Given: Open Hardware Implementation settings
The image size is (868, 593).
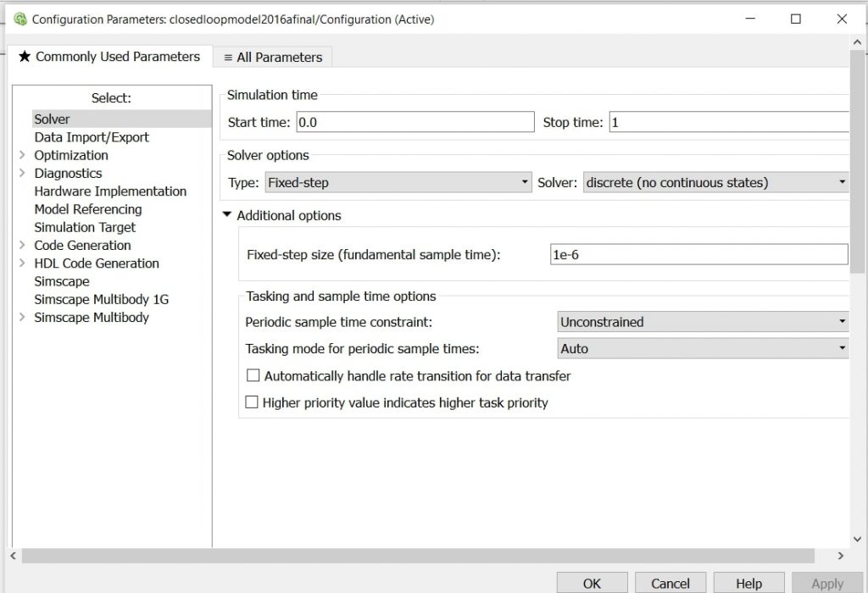Looking at the screenshot, I should [110, 191].
